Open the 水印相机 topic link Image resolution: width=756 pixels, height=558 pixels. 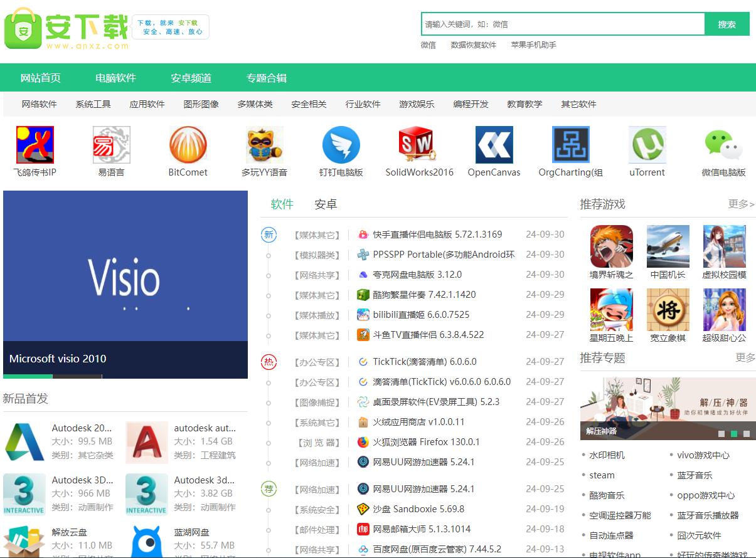[x=607, y=455]
